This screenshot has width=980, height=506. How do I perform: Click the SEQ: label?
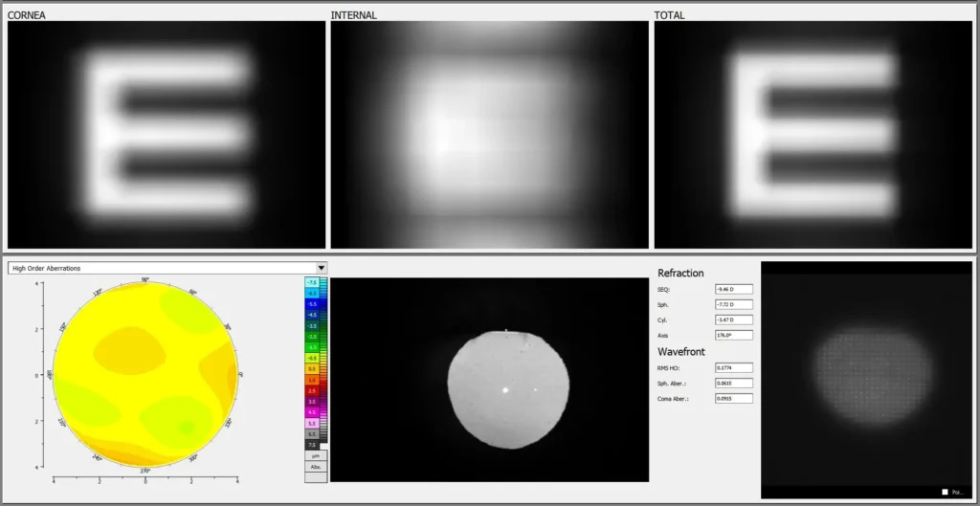663,289
